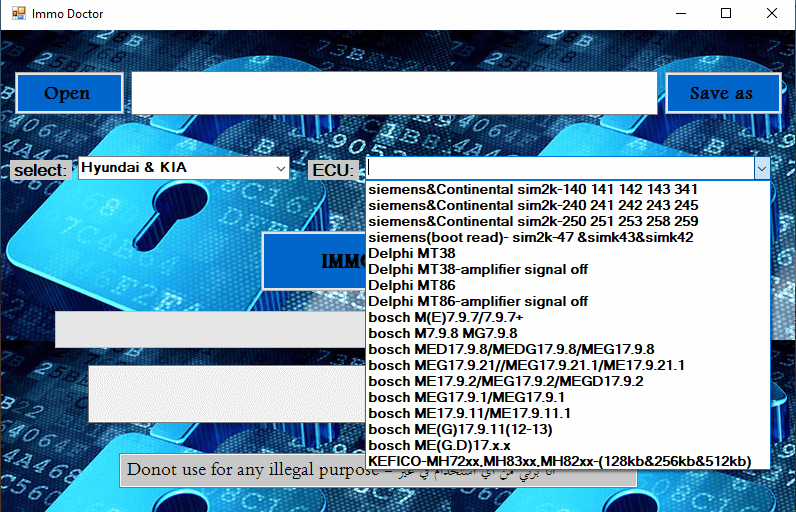Select siemens boot read sim2k-47 option
The height and width of the screenshot is (512, 796).
pos(530,237)
